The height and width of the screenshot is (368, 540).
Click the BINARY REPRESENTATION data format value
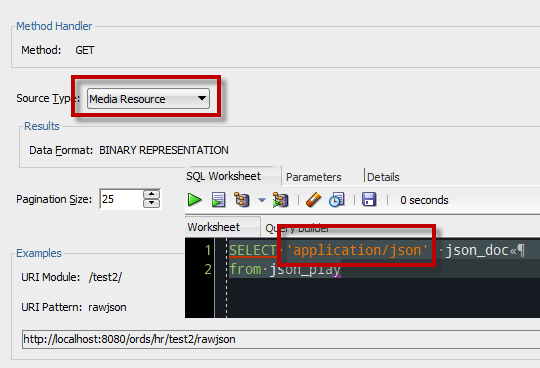coord(164,150)
